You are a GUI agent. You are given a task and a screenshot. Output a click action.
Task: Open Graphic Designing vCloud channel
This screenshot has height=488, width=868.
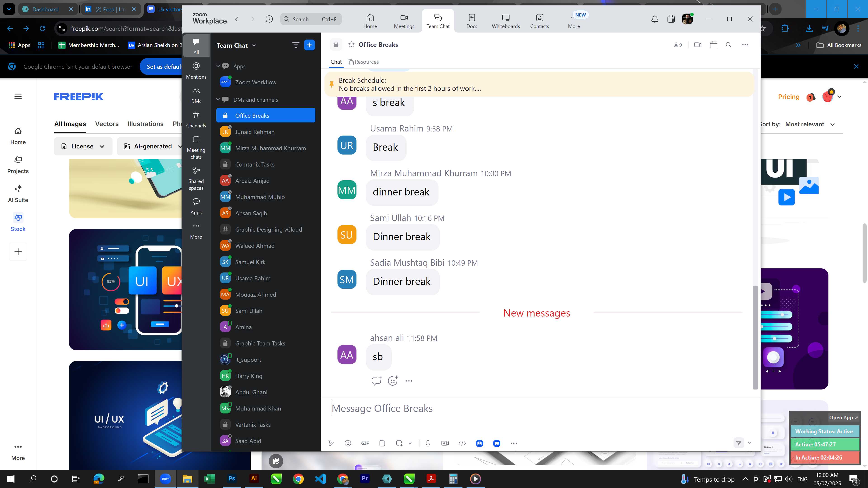(266, 229)
